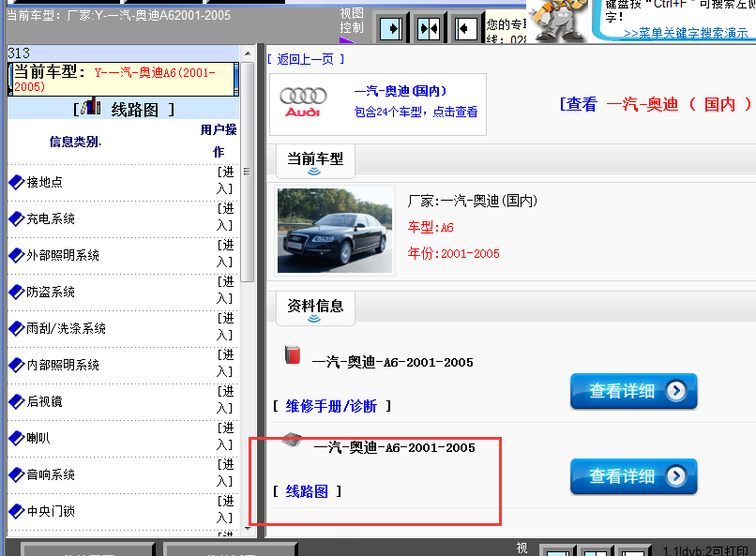Click the bookshelf icon beside 线路图 header
The width and height of the screenshot is (756, 556).
coord(91,107)
